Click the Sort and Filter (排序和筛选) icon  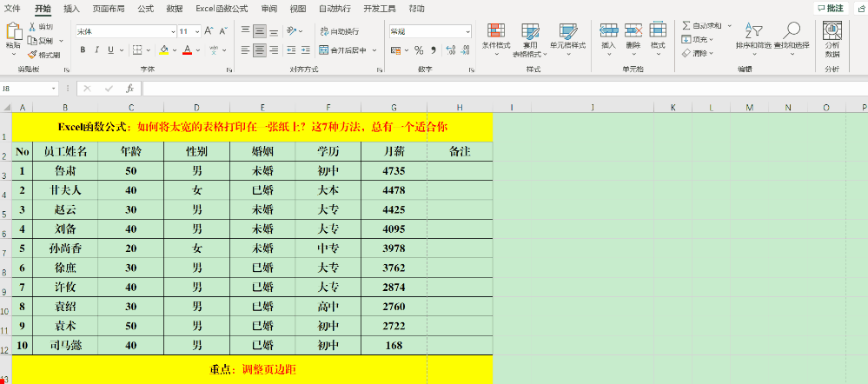(752, 33)
